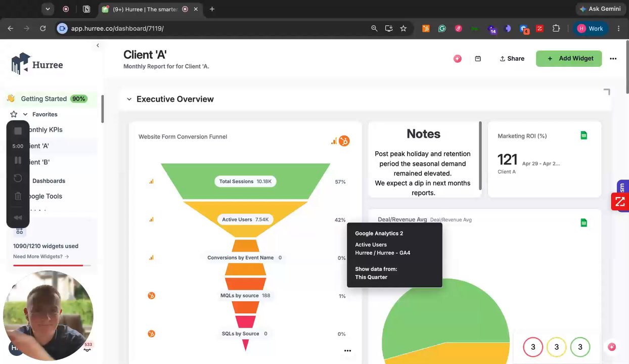Click the Google Sheets icon on Marketing ROI

[583, 135]
